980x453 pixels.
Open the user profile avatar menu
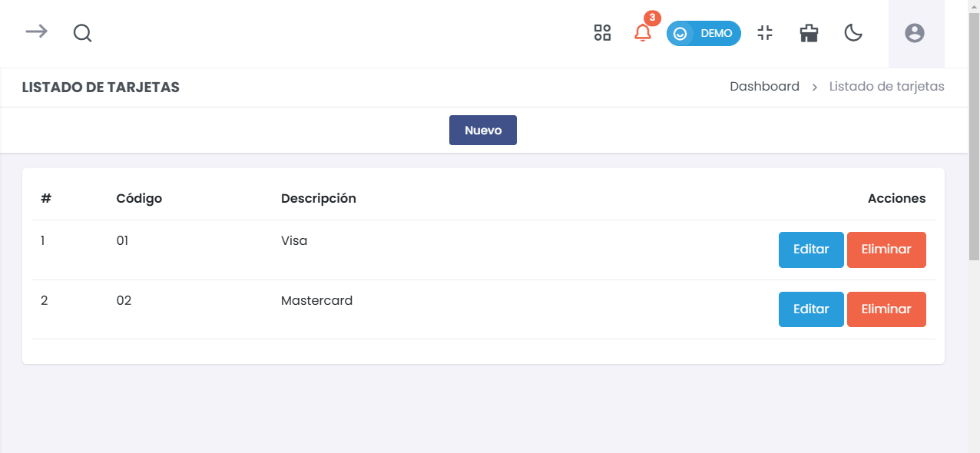tap(914, 33)
